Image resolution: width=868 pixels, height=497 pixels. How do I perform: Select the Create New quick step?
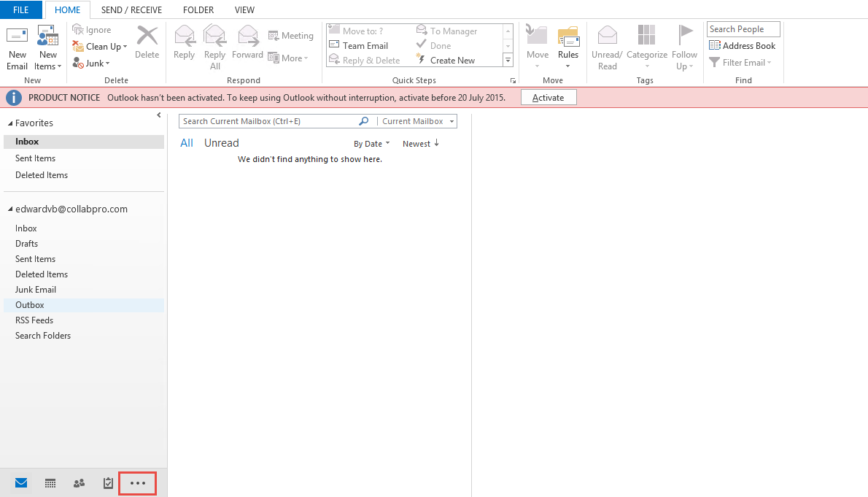[446, 60]
